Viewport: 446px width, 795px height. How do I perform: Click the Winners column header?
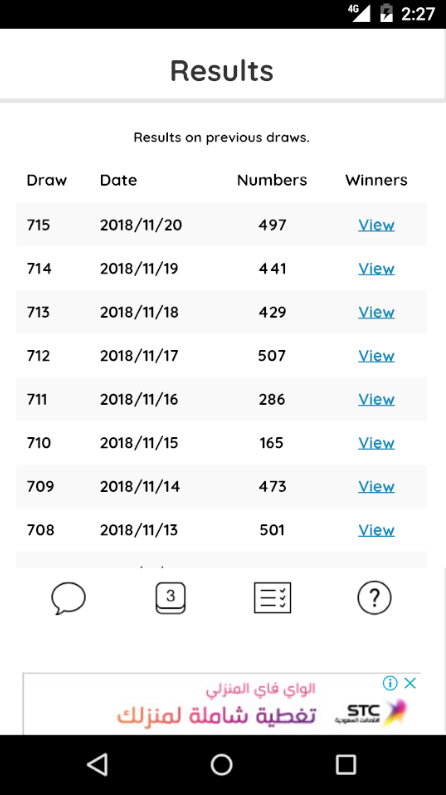(376, 180)
